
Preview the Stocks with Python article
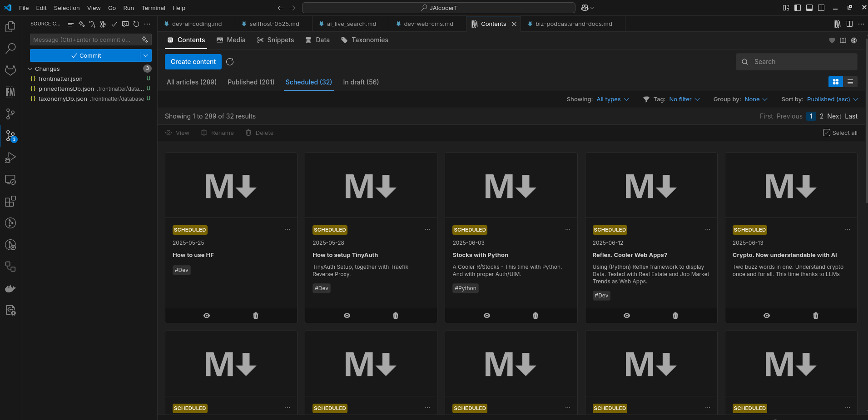[x=487, y=316]
